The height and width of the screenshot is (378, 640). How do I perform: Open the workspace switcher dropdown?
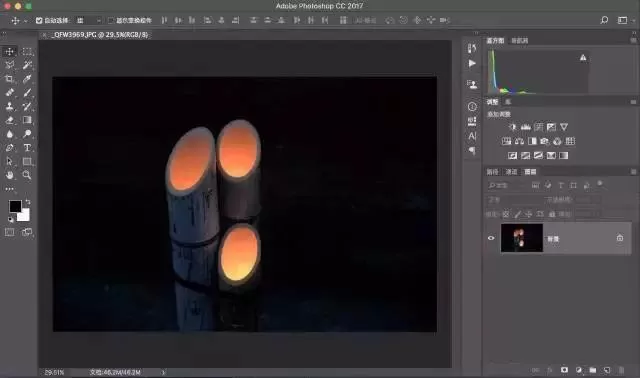(625, 20)
